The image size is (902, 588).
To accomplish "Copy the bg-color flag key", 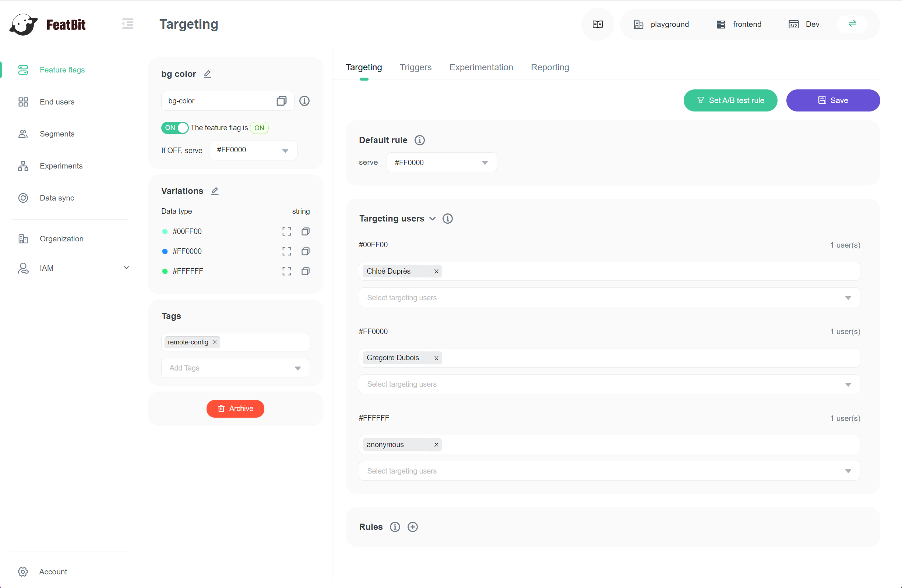I will click(281, 101).
